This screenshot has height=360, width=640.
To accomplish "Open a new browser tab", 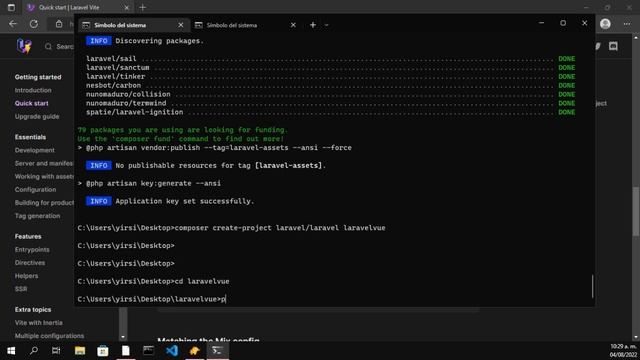I will pos(142,7).
